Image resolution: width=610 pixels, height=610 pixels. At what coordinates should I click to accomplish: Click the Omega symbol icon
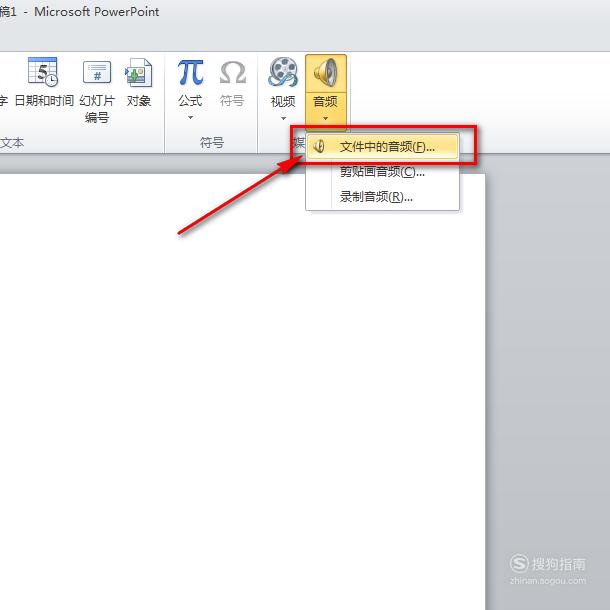[232, 73]
